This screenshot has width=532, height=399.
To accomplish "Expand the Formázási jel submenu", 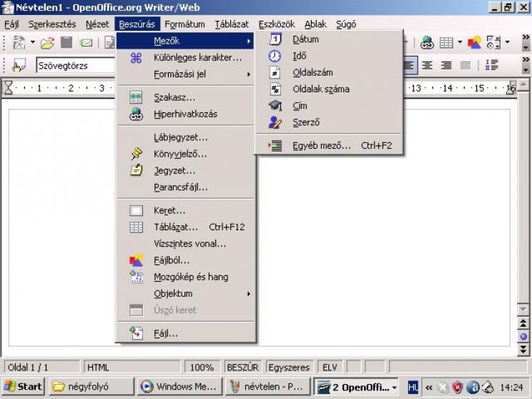I will 185,74.
